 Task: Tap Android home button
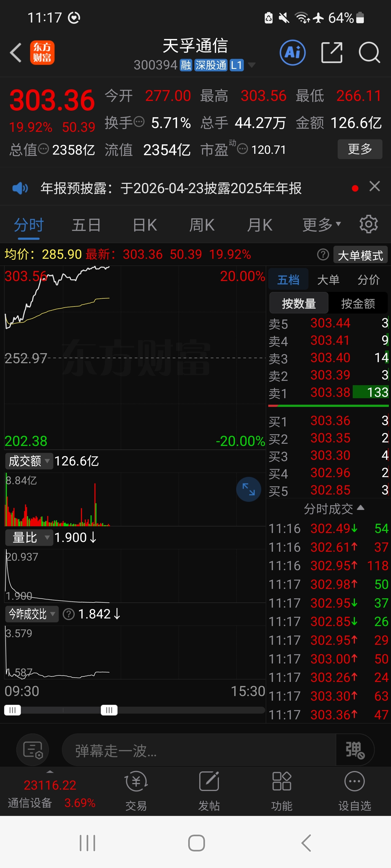click(x=196, y=843)
